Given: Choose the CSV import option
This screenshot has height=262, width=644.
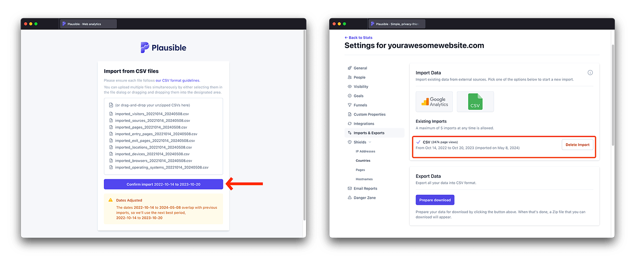Looking at the screenshot, I should pyautogui.click(x=475, y=101).
